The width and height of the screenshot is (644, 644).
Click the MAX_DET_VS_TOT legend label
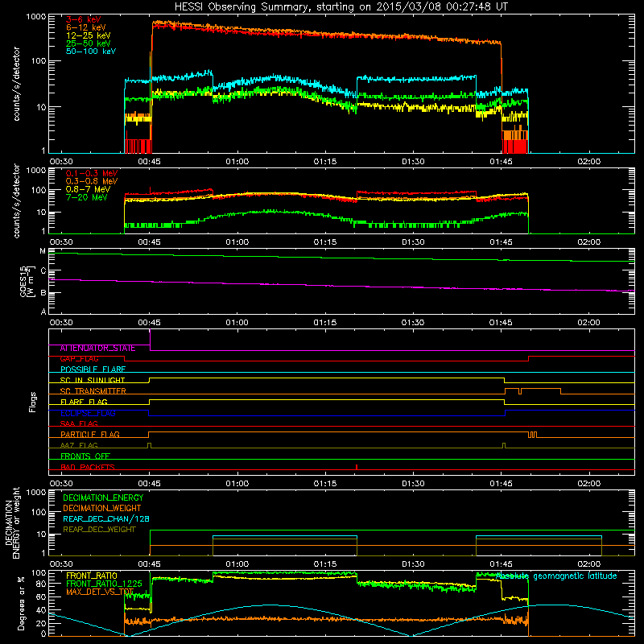coord(100,592)
